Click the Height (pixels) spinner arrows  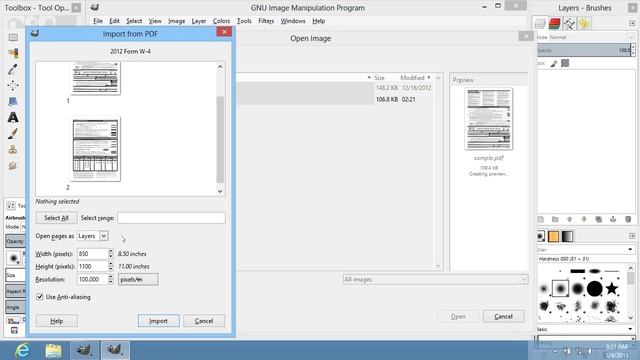click(x=111, y=266)
